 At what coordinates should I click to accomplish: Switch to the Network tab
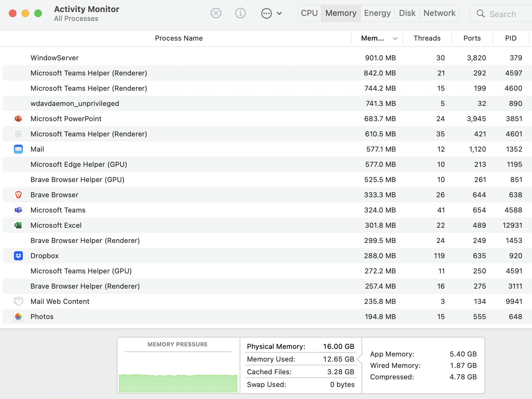click(x=439, y=13)
